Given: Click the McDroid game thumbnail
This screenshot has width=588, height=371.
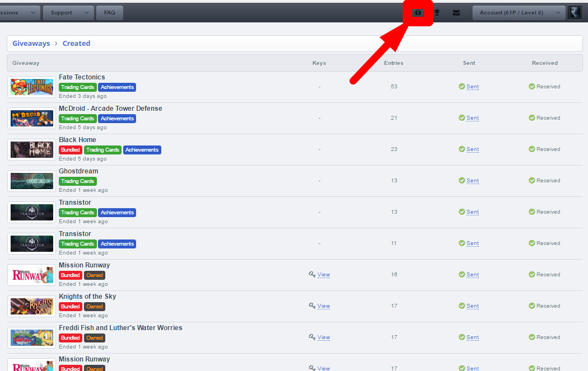Looking at the screenshot, I should pyautogui.click(x=32, y=119).
